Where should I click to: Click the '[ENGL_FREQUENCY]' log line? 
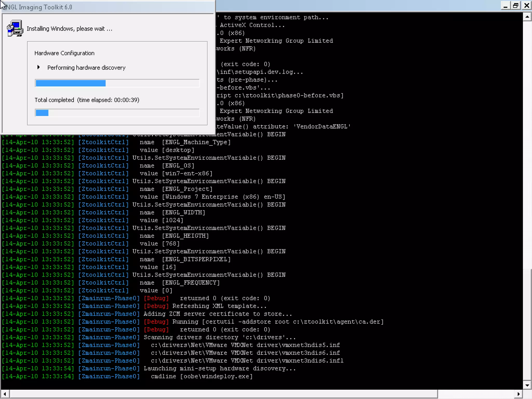[179, 283]
